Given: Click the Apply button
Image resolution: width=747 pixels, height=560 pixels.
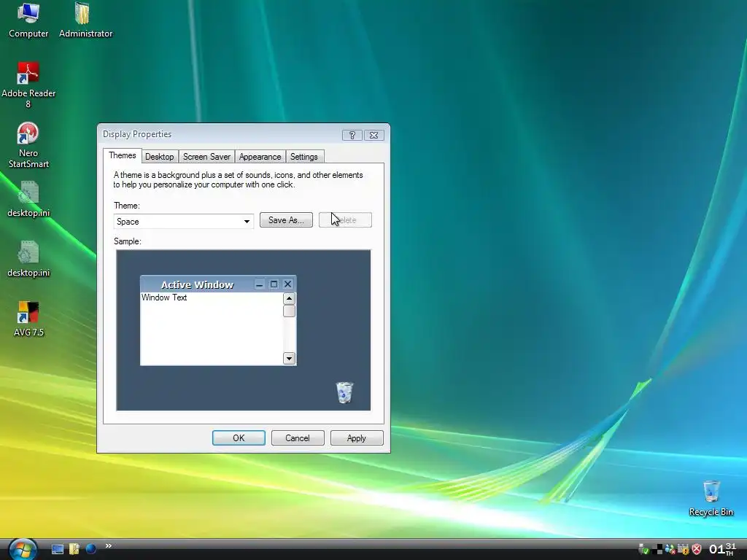Looking at the screenshot, I should click(x=357, y=438).
